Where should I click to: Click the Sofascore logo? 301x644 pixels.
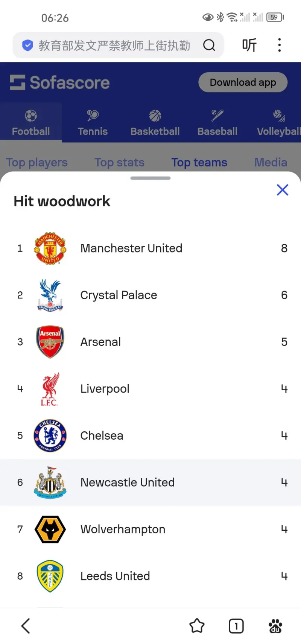(60, 83)
